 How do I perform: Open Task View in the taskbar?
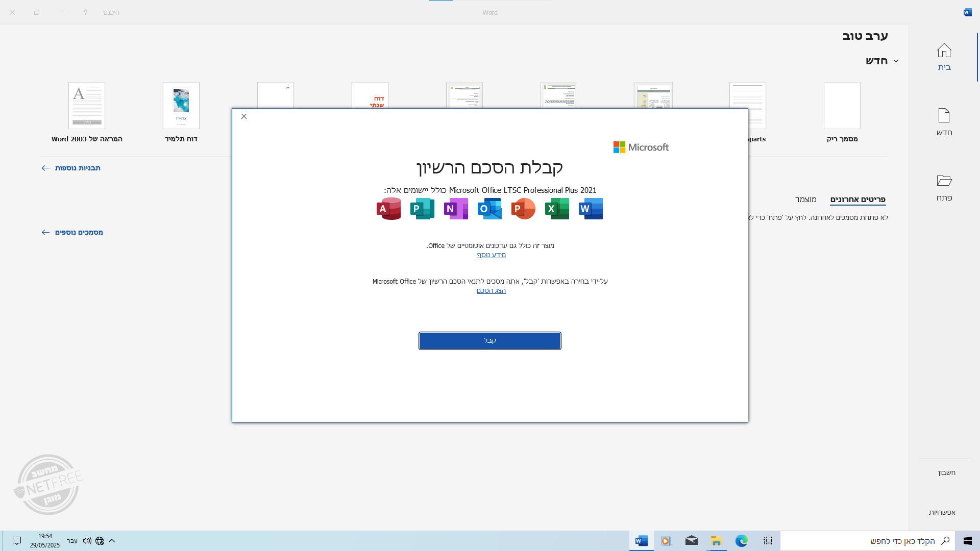pos(767,541)
